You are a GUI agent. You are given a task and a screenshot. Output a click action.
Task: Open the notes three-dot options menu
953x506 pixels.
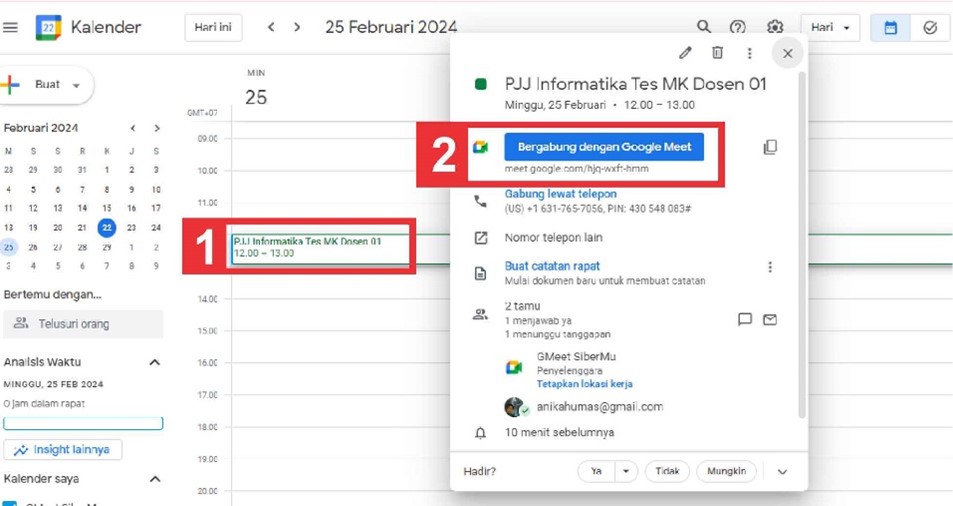(770, 267)
